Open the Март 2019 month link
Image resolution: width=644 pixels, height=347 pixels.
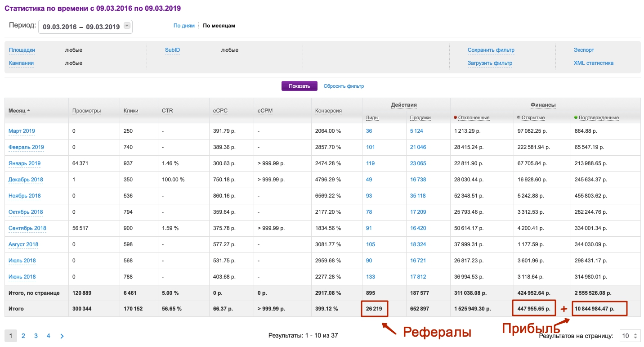[x=22, y=131]
